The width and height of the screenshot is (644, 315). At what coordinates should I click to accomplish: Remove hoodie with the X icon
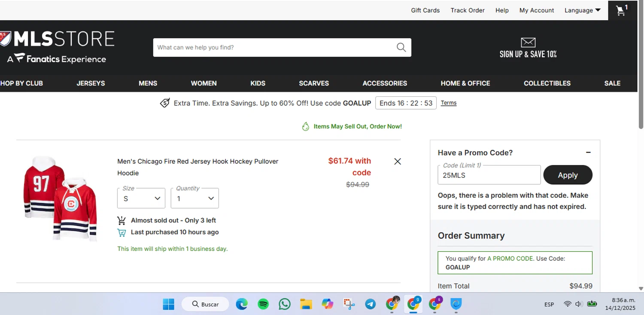pos(398,161)
